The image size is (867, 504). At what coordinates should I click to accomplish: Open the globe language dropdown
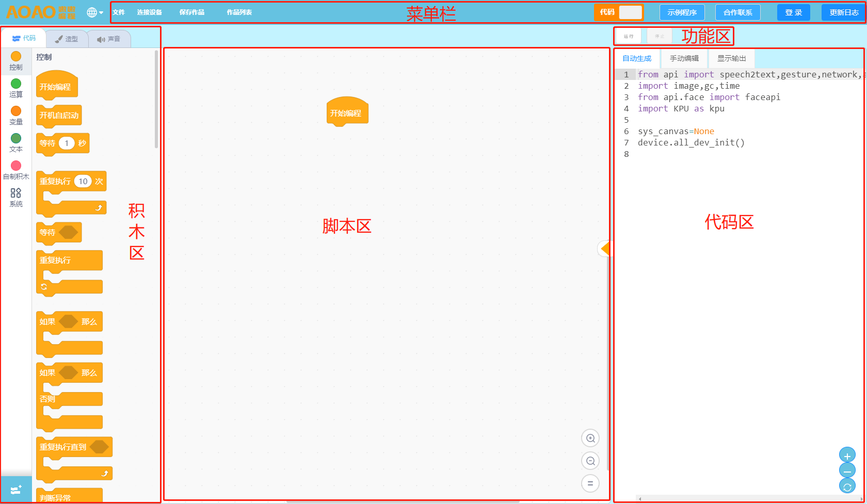95,12
